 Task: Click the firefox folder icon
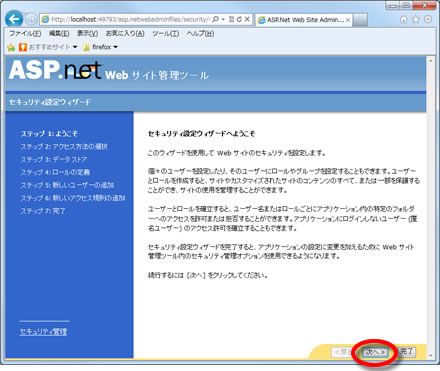click(x=86, y=47)
